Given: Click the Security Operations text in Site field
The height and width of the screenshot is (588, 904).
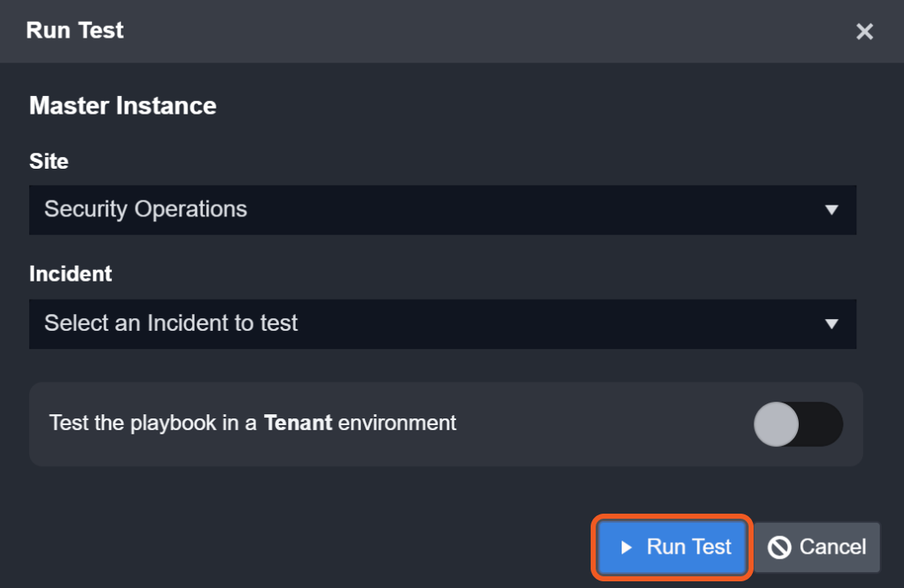Looking at the screenshot, I should 145,210.
